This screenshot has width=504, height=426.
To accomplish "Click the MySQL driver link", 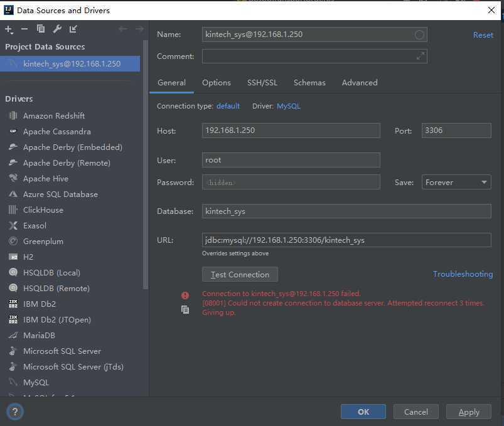I will pyautogui.click(x=288, y=106).
